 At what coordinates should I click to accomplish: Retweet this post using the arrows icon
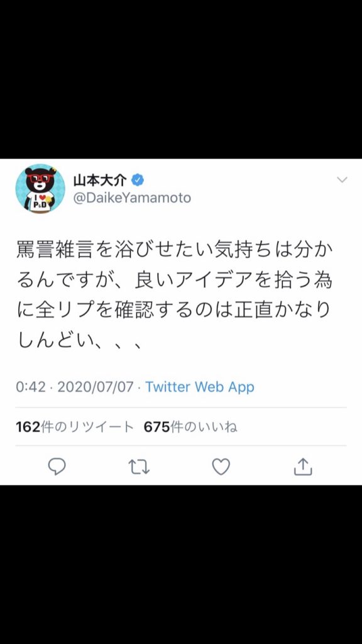click(139, 467)
